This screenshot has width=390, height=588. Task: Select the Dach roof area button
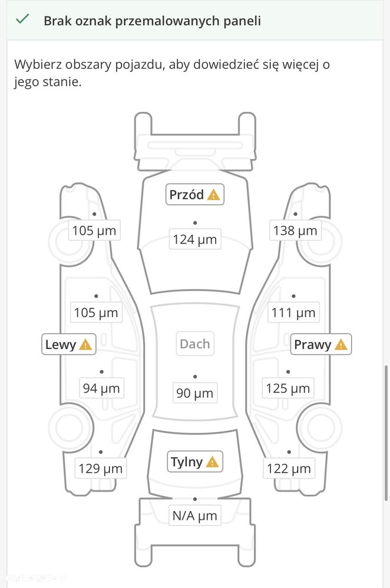click(x=195, y=344)
